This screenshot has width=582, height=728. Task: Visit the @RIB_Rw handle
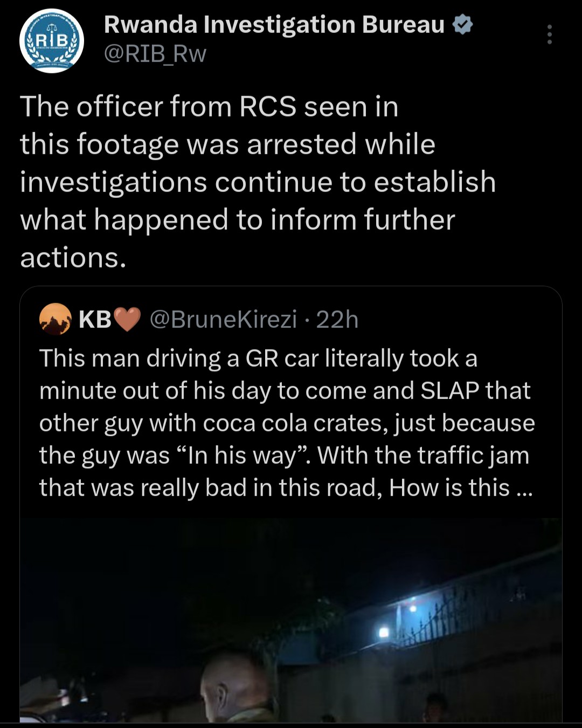[155, 54]
